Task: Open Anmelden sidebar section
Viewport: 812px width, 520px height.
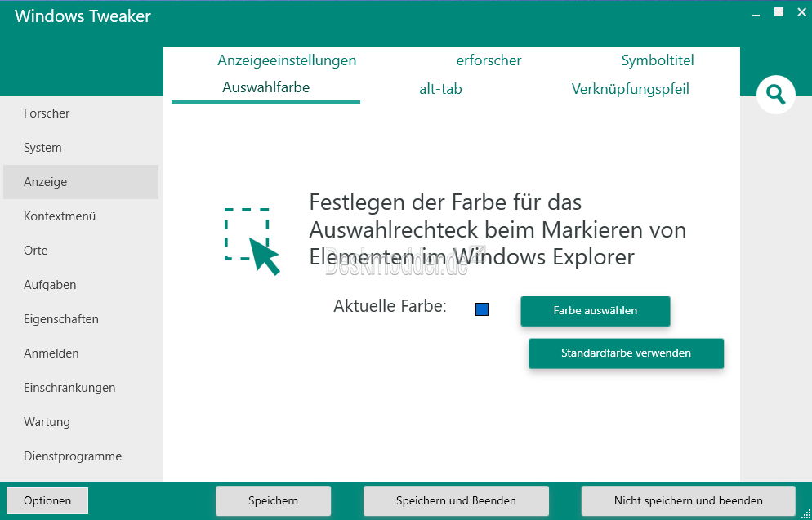Action: pyautogui.click(x=81, y=353)
